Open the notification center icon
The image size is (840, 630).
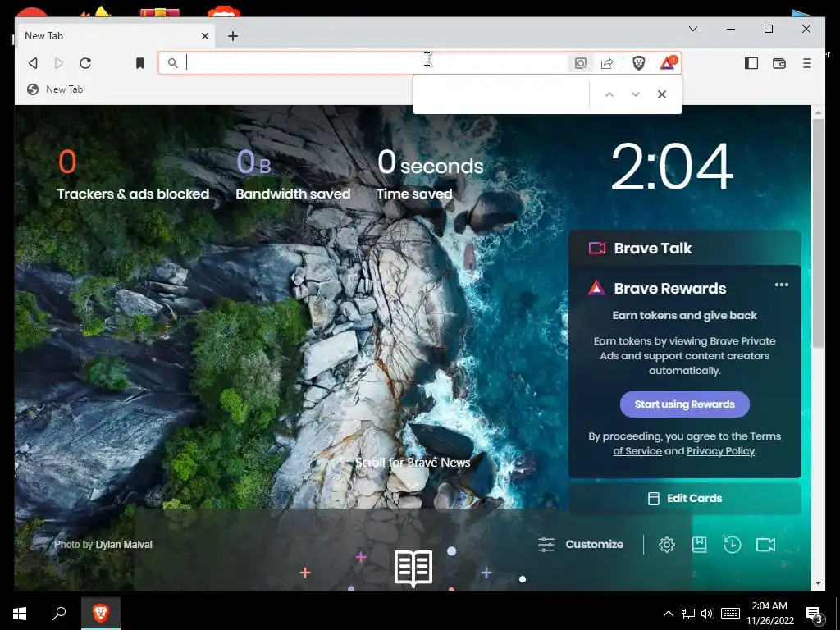(x=815, y=614)
